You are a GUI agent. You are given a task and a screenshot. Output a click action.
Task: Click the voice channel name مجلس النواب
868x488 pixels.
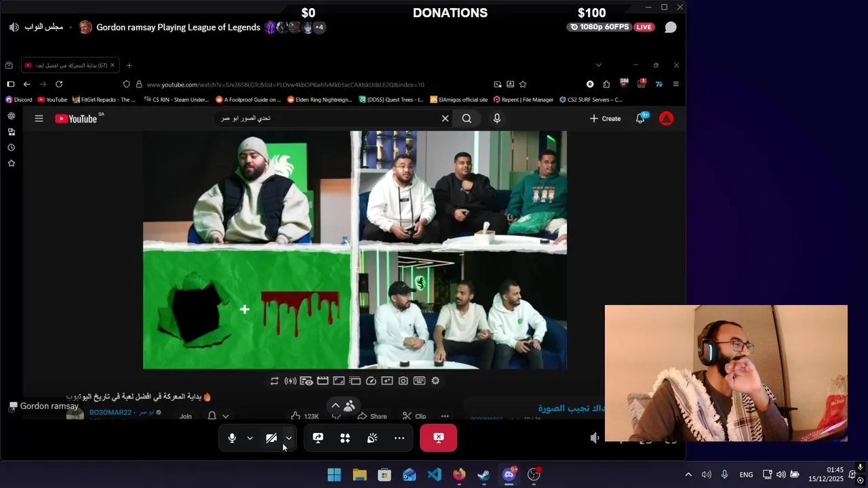point(44,27)
